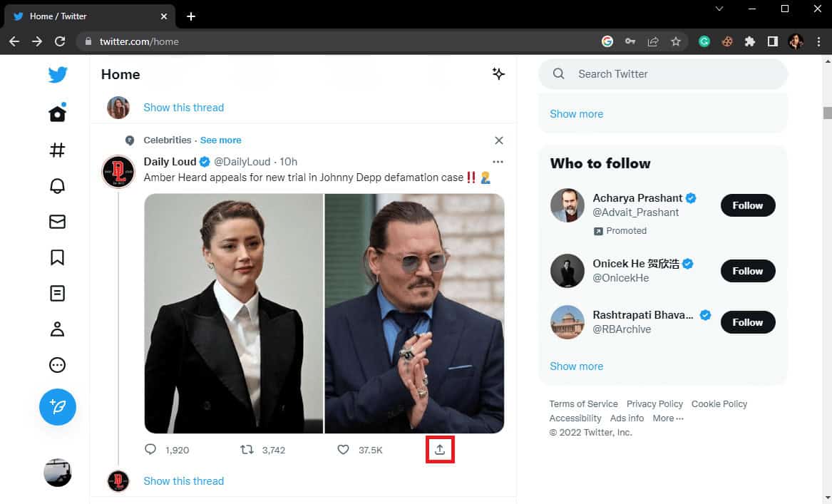Open new browser tab

pyautogui.click(x=191, y=16)
